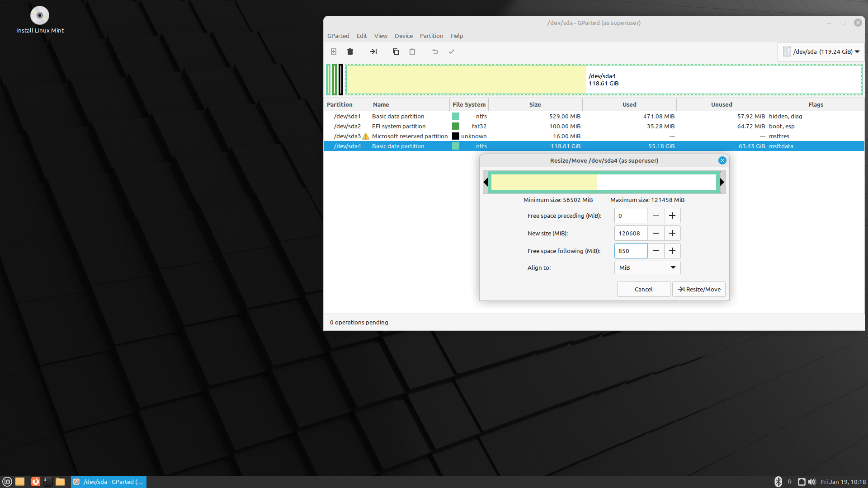The width and height of the screenshot is (868, 488).
Task: Click the warning icon next to /dev/sda3
Action: [366, 136]
